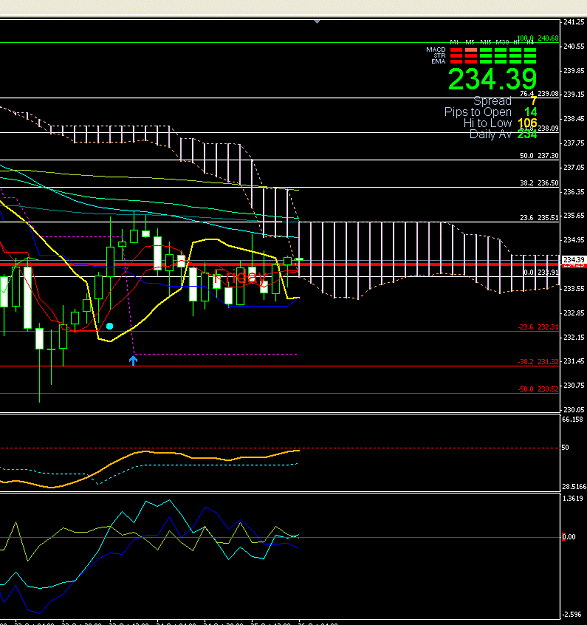Screen dimensions: 587x625
Task: Click the blue up arrow signal marker
Action: pyautogui.click(x=133, y=361)
